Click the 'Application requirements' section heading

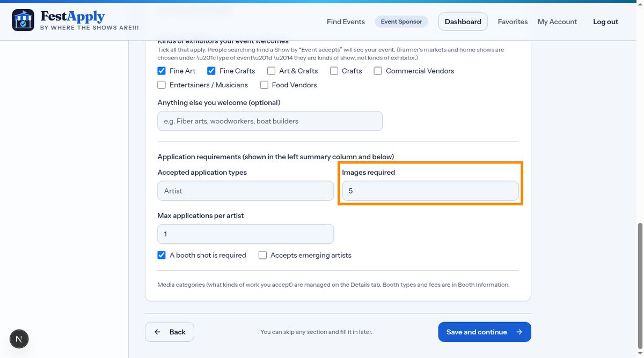click(x=276, y=157)
